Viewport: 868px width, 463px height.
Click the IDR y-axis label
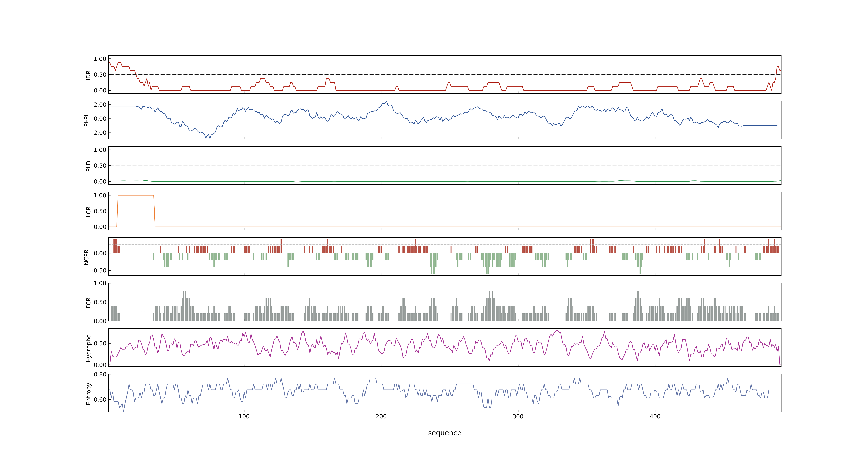point(88,75)
